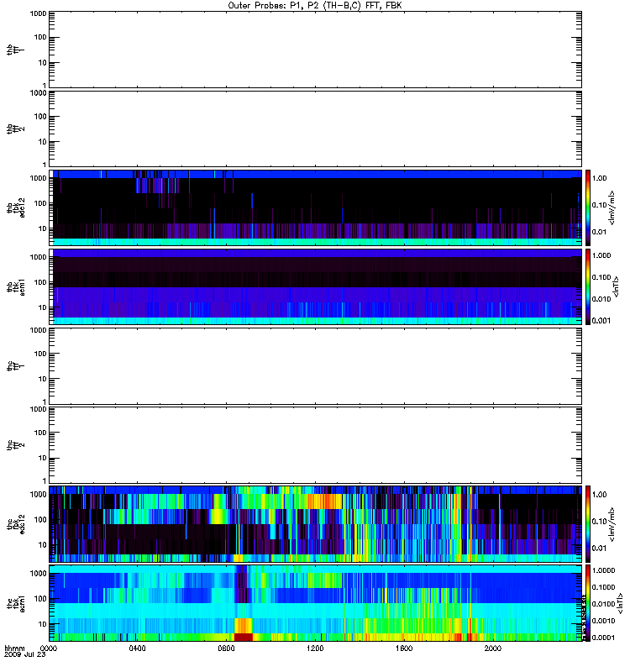This screenshot has width=630, height=672.
Task: Click "0.0010" on thc scm1 color scale
Action: [x=603, y=621]
